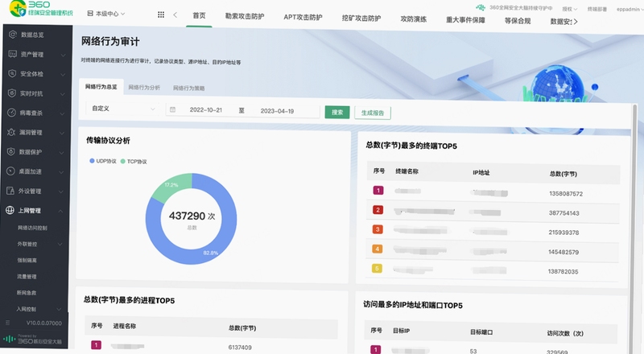Switch to the 挖矿攻击防护 tab

(361, 18)
